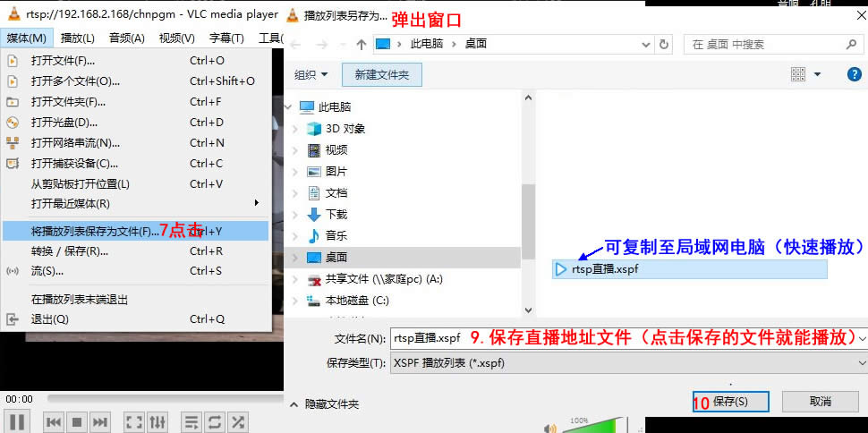
Task: Click the 取消 button
Action: [820, 402]
